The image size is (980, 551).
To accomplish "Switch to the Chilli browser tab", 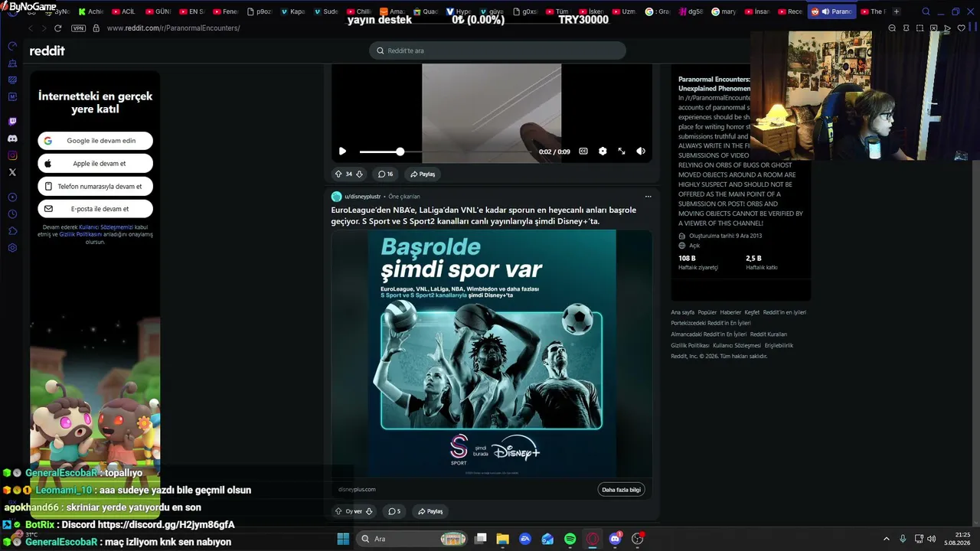I will pyautogui.click(x=359, y=11).
